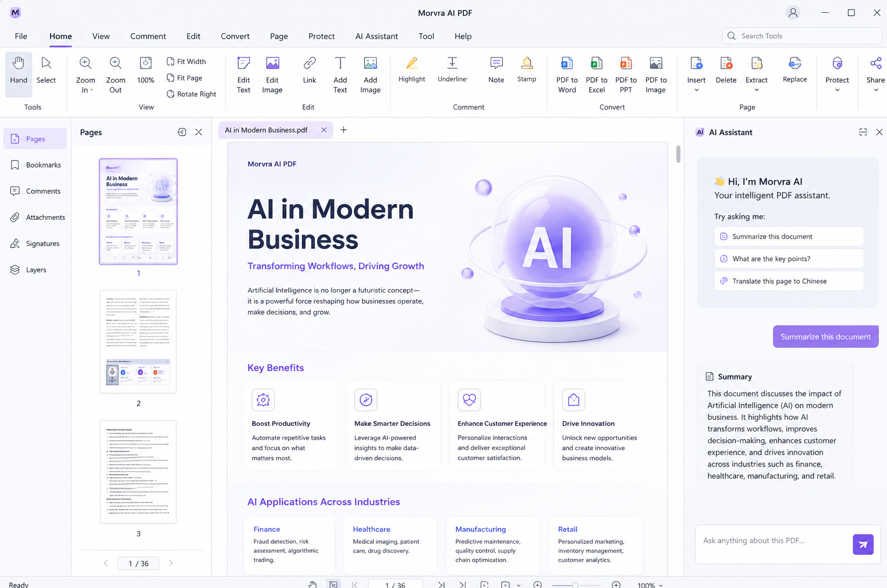Open the Edit Image tool

(x=272, y=74)
